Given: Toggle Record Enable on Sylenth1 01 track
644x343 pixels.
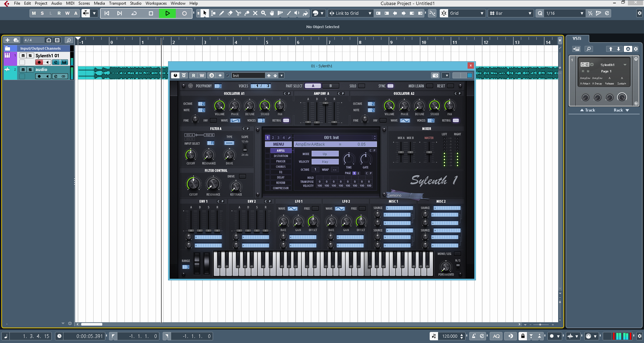Looking at the screenshot, I should click(x=39, y=62).
